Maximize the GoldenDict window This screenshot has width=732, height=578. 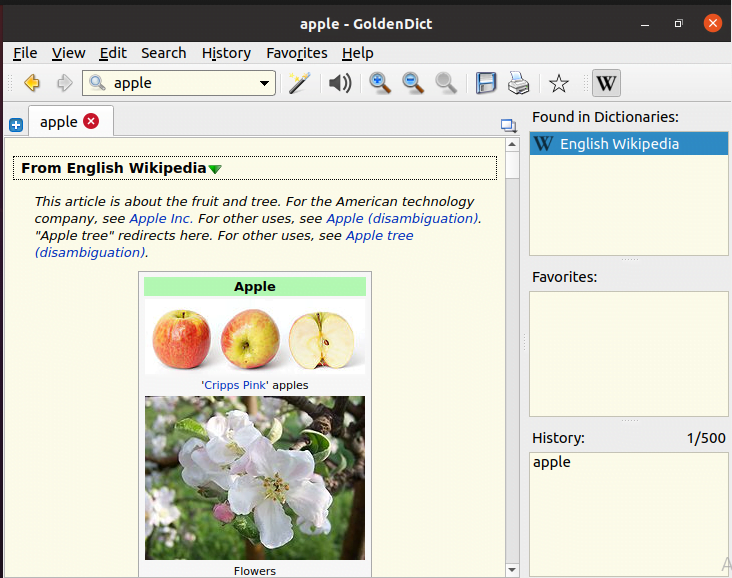click(679, 23)
